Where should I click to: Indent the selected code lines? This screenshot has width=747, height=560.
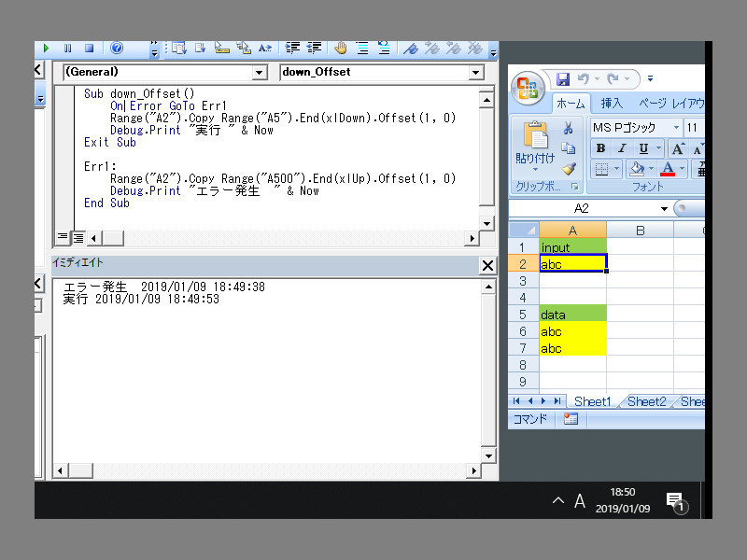(x=292, y=49)
